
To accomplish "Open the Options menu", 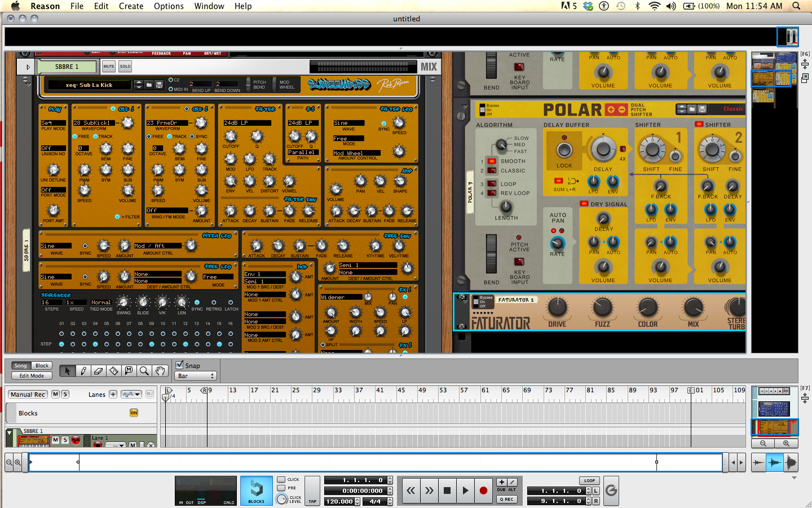I will (x=169, y=6).
